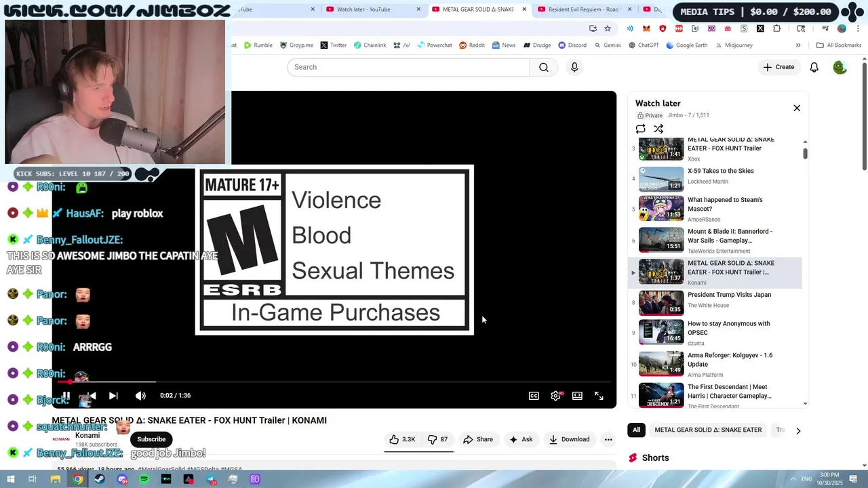Open Telegram from the taskbar
This screenshot has width=868, height=488.
pyautogui.click(x=211, y=479)
